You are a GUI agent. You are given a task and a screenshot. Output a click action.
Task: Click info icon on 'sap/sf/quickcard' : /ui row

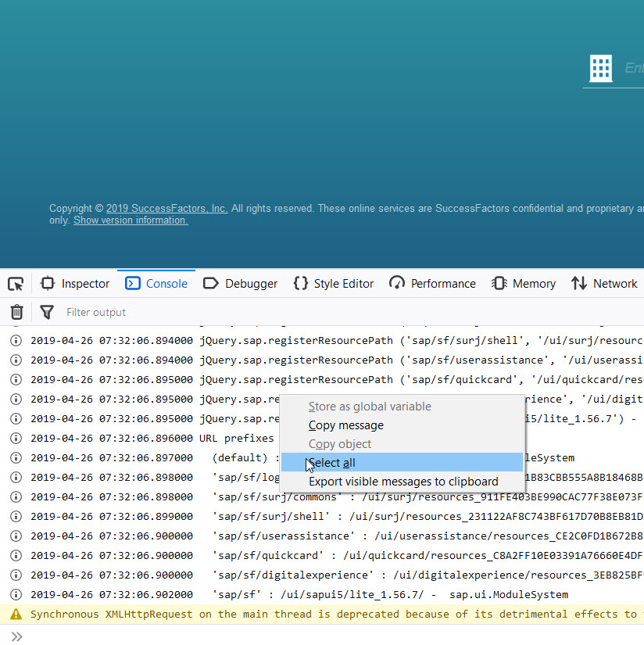(x=16, y=556)
